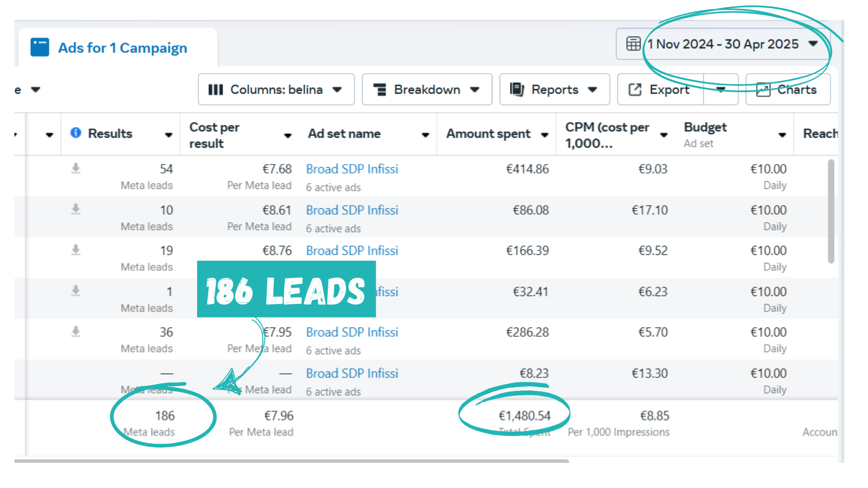This screenshot has height=488, width=868.
Task: Click the Results info icon
Action: (x=76, y=133)
